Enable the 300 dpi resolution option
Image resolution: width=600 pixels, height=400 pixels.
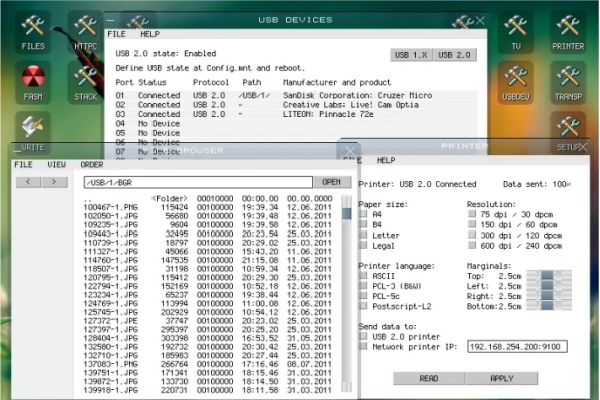(472, 235)
